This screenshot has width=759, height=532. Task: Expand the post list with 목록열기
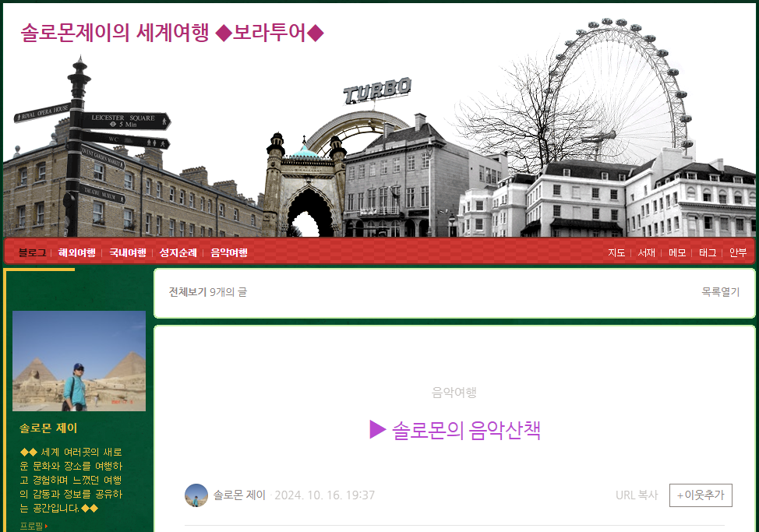[720, 292]
